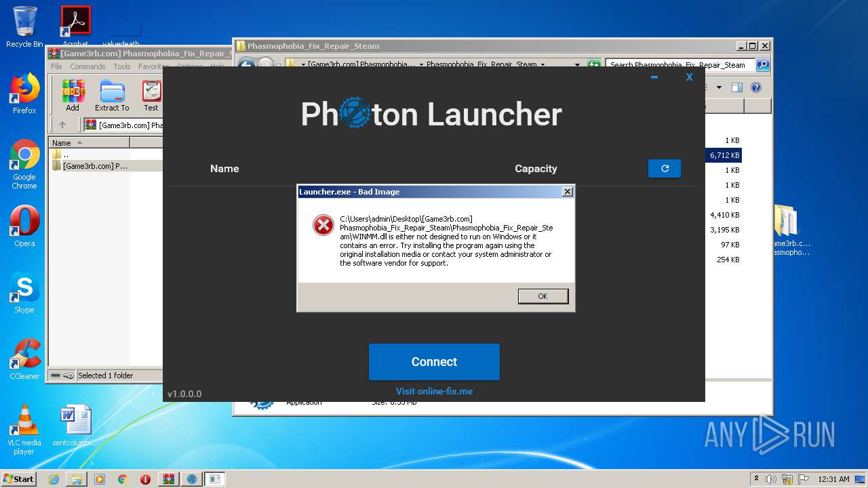Click the refresh icon in Photon Launcher
868x488 pixels.
[x=665, y=169]
